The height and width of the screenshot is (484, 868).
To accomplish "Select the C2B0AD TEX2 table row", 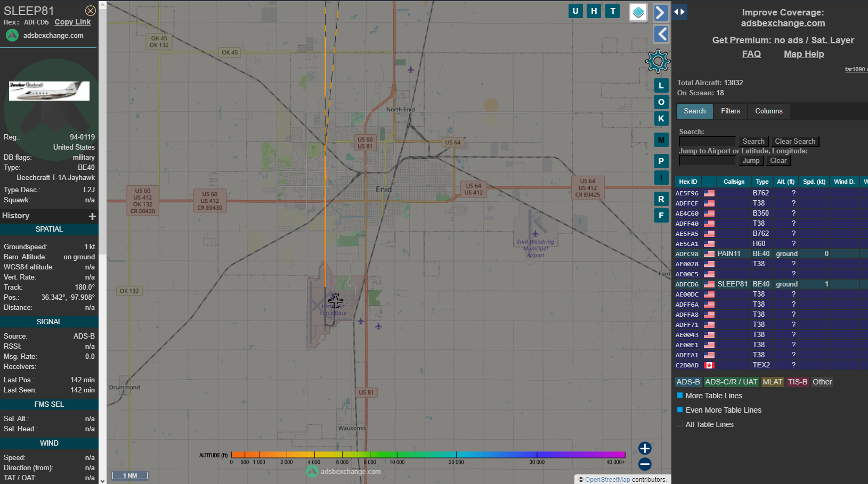I will coord(771,365).
